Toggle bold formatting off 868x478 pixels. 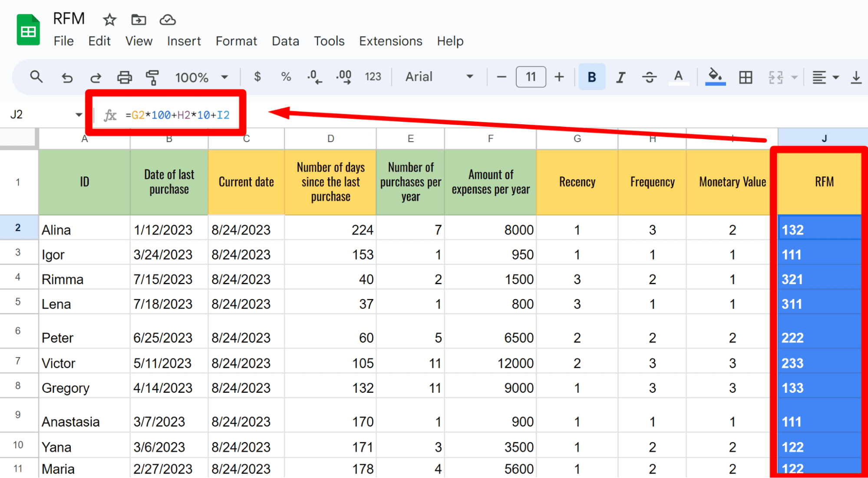[x=591, y=77]
